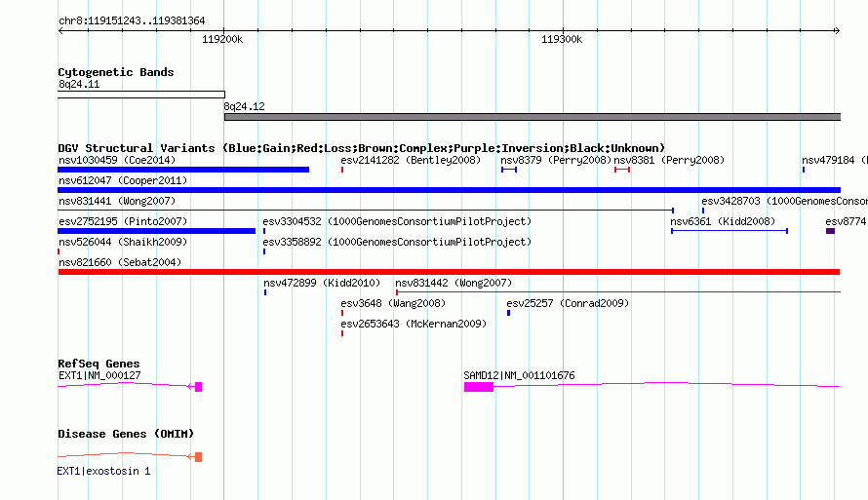The height and width of the screenshot is (500, 868).
Task: Select the nsv479184 variant label
Action: pos(834,160)
